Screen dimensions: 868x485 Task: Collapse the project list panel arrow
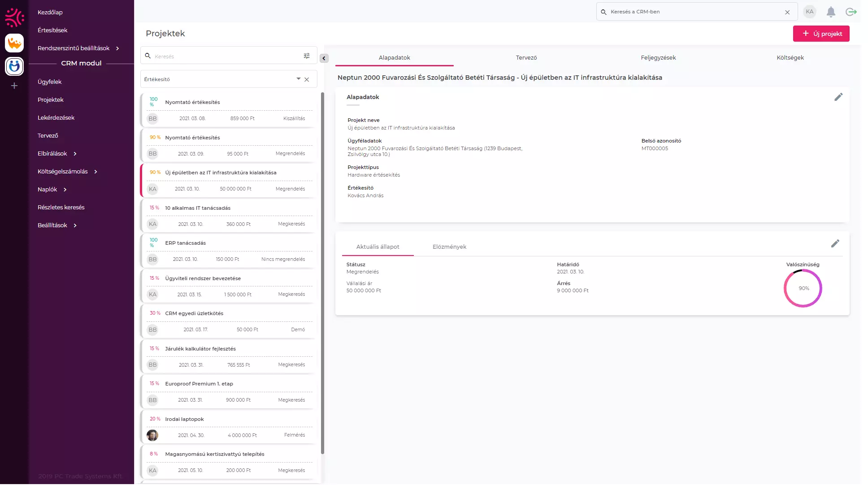(324, 58)
